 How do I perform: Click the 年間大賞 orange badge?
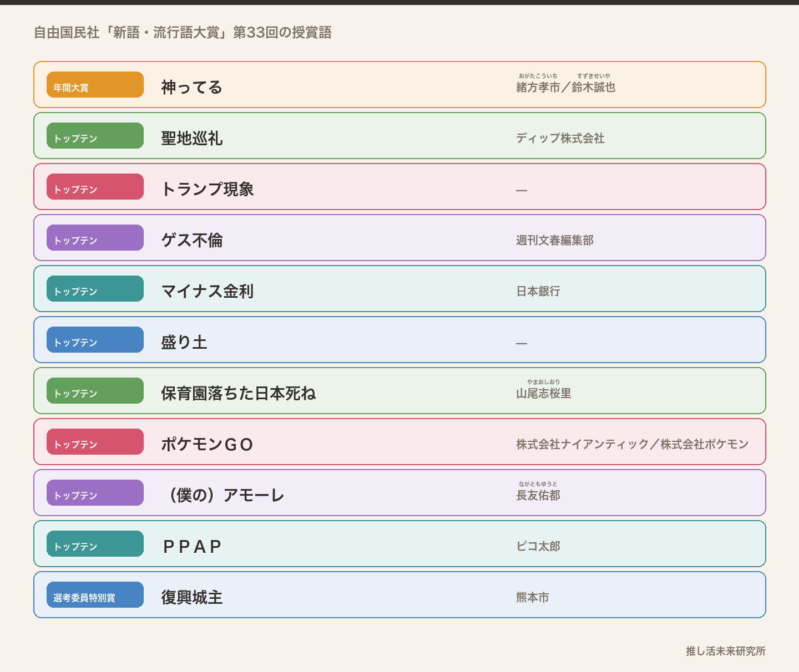pyautogui.click(x=95, y=84)
